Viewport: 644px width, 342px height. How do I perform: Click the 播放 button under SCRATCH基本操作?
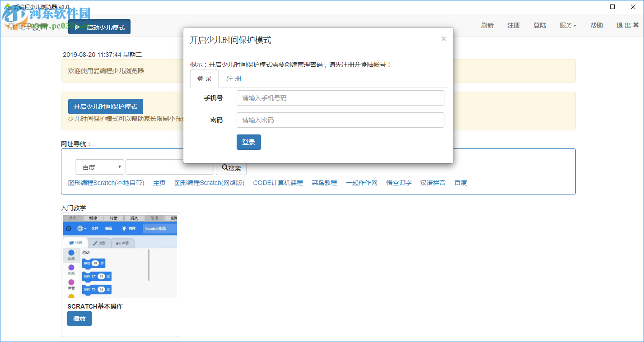pos(79,319)
